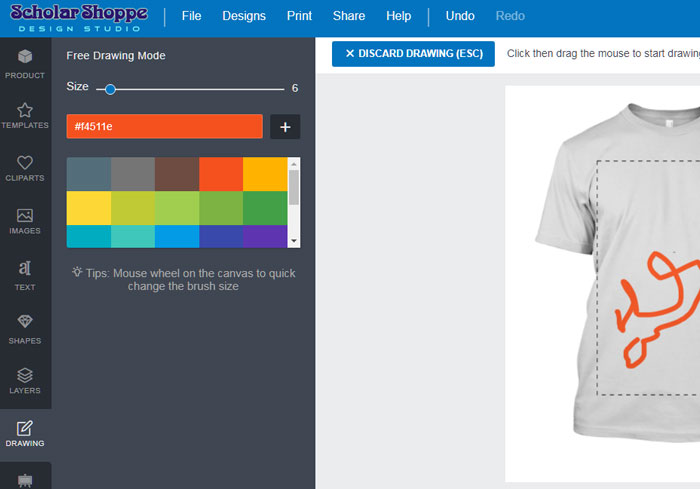Pick the lime color swatch
Image resolution: width=700 pixels, height=489 pixels.
tap(133, 208)
